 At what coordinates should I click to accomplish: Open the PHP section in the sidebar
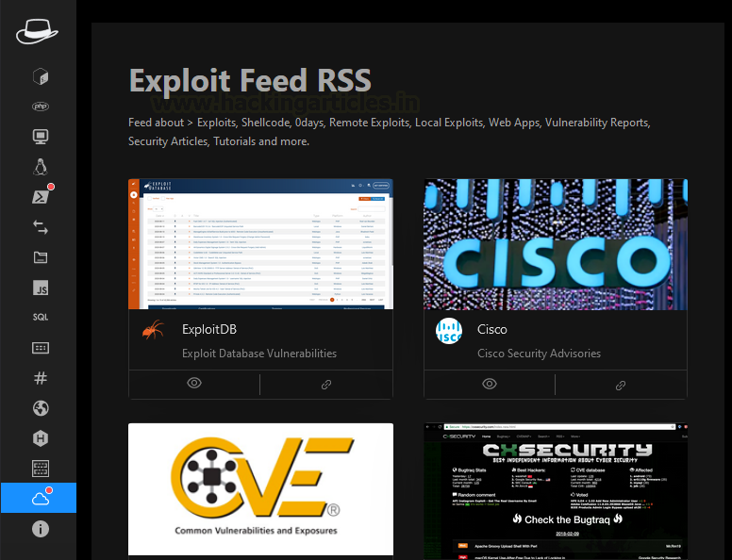click(41, 107)
